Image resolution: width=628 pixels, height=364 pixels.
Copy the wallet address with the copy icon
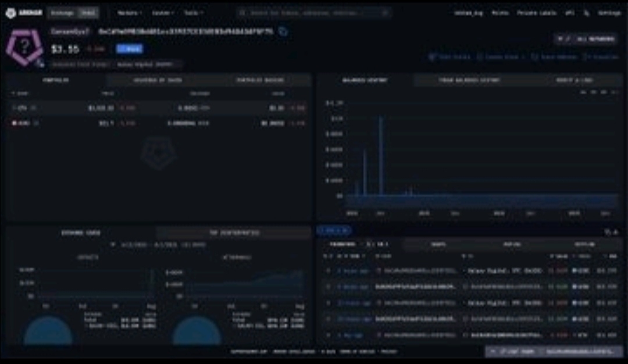(x=283, y=31)
